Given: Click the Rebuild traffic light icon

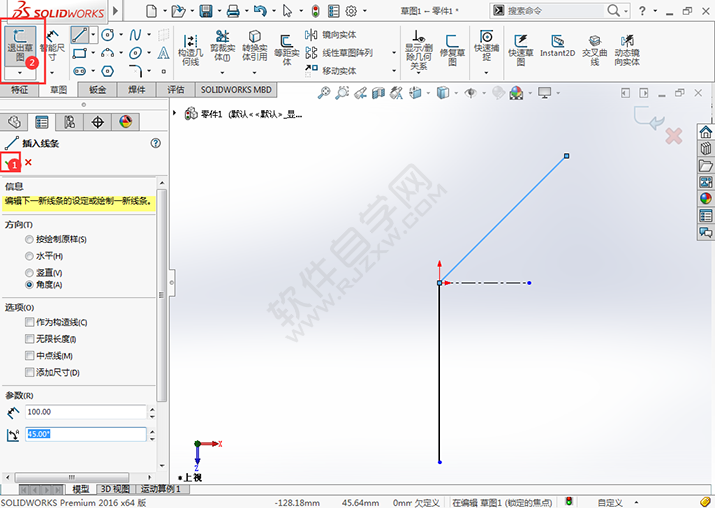Looking at the screenshot, I should pyautogui.click(x=316, y=10).
